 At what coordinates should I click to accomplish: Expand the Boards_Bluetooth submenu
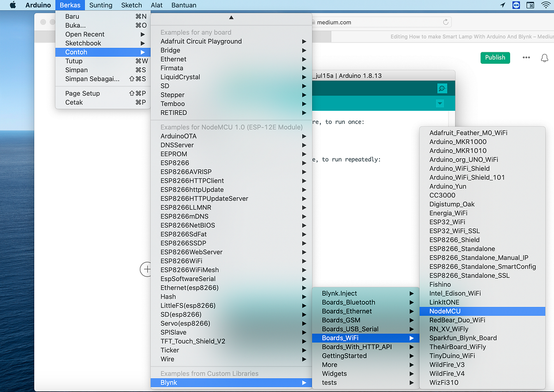(x=366, y=302)
